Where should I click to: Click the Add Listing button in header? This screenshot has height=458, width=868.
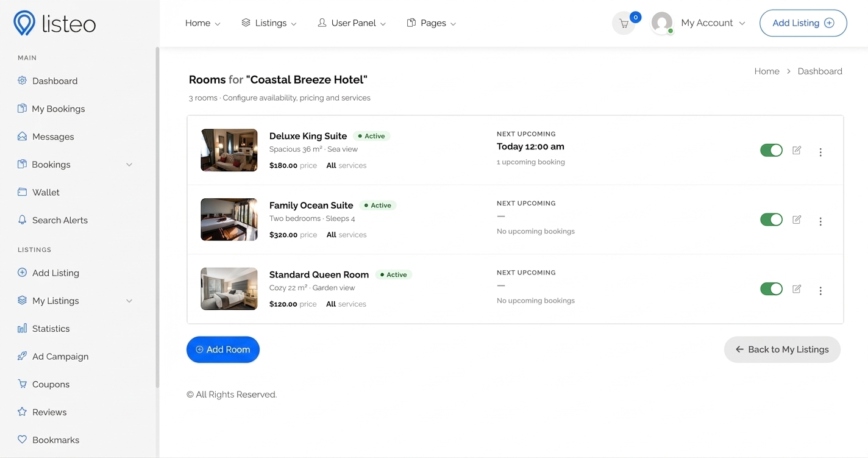803,23
